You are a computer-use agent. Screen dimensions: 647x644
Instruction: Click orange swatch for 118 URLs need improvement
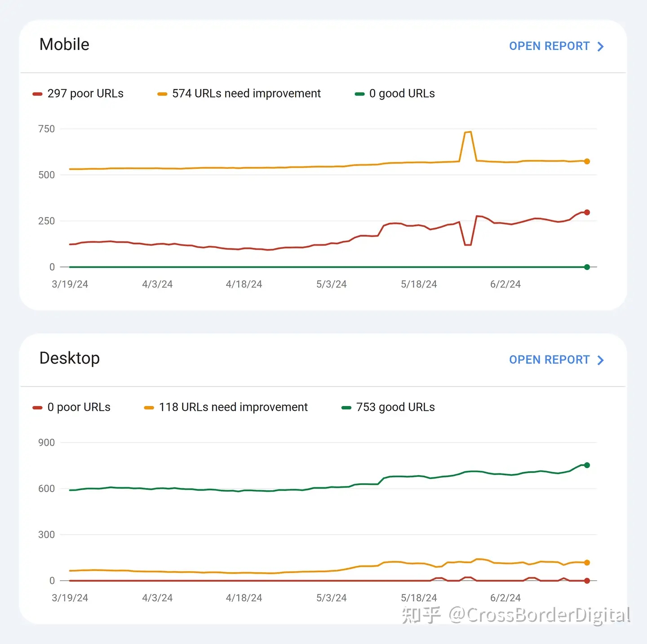149,408
